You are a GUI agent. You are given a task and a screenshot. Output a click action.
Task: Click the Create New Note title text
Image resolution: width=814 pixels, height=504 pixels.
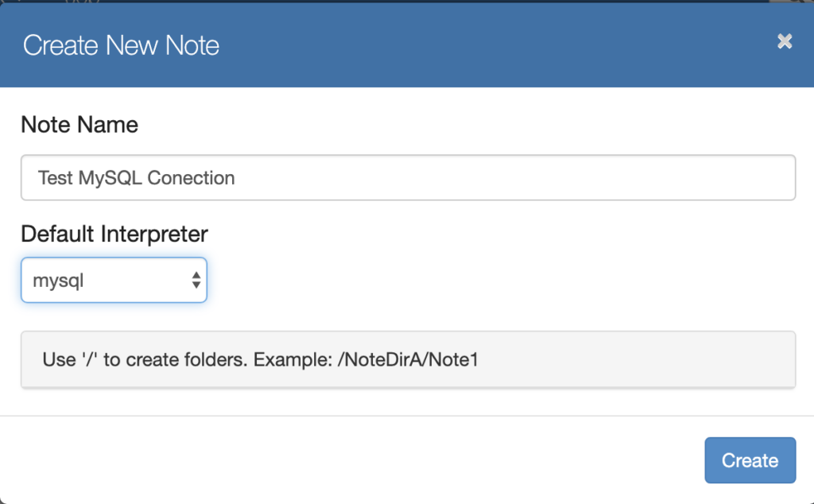tap(121, 45)
